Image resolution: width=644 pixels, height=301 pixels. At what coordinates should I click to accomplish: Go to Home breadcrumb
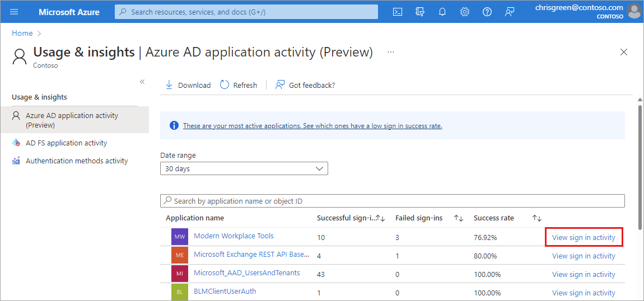22,33
